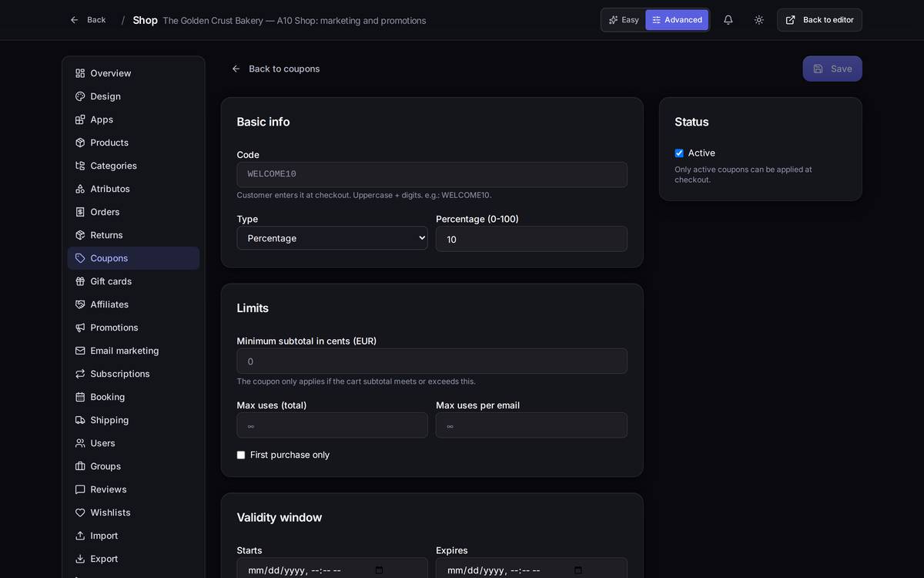924x578 pixels.
Task: Toggle the light/dark theme sun icon
Action: click(758, 20)
